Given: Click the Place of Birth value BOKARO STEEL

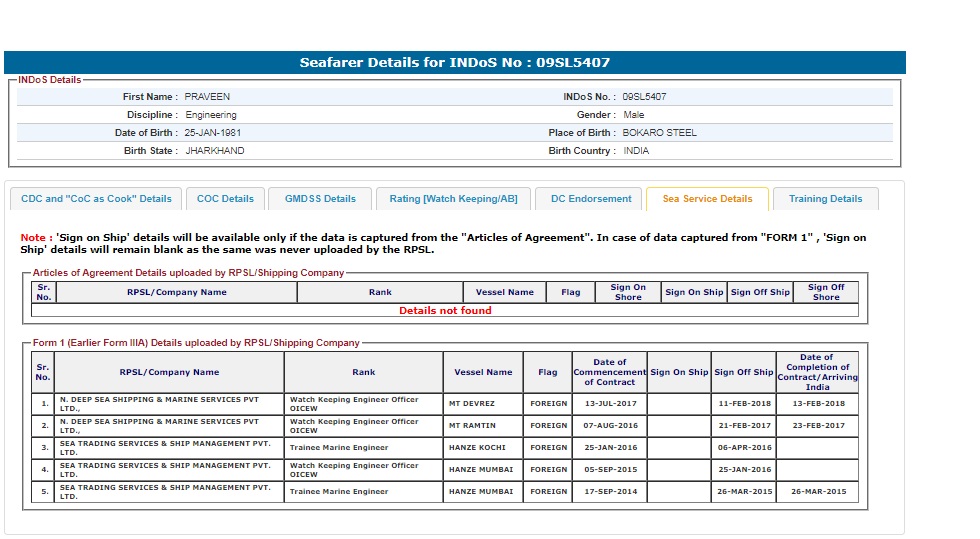Looking at the screenshot, I should click(x=659, y=133).
